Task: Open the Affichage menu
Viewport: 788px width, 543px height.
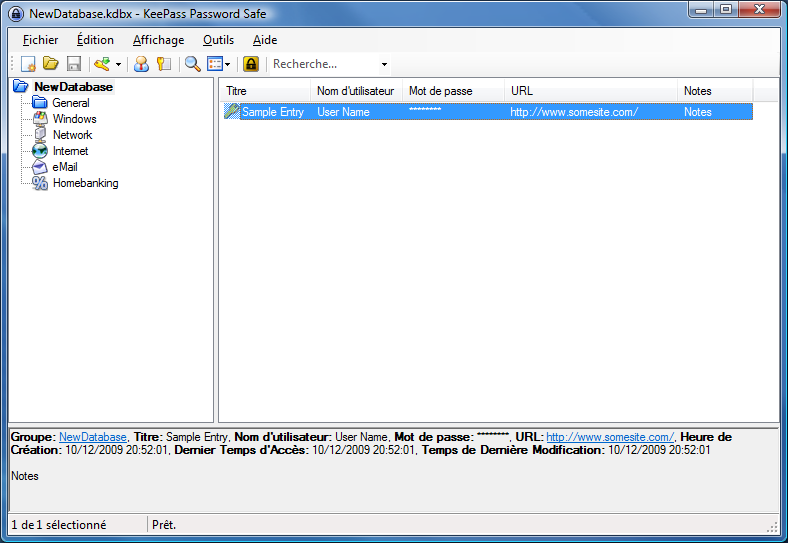Action: click(158, 40)
